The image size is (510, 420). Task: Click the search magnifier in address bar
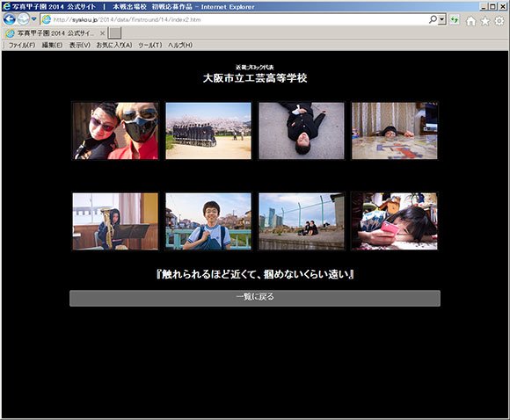click(x=433, y=19)
